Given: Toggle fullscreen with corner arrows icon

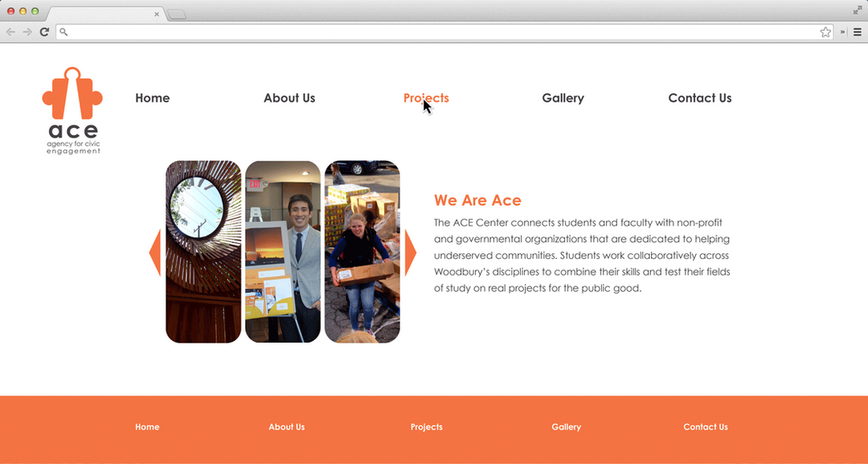Looking at the screenshot, I should pos(858,10).
